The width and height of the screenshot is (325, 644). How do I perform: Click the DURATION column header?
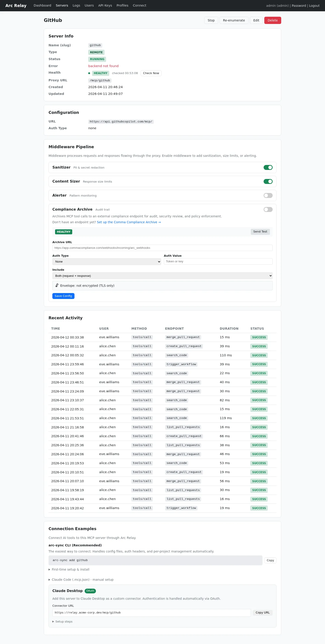coord(229,329)
